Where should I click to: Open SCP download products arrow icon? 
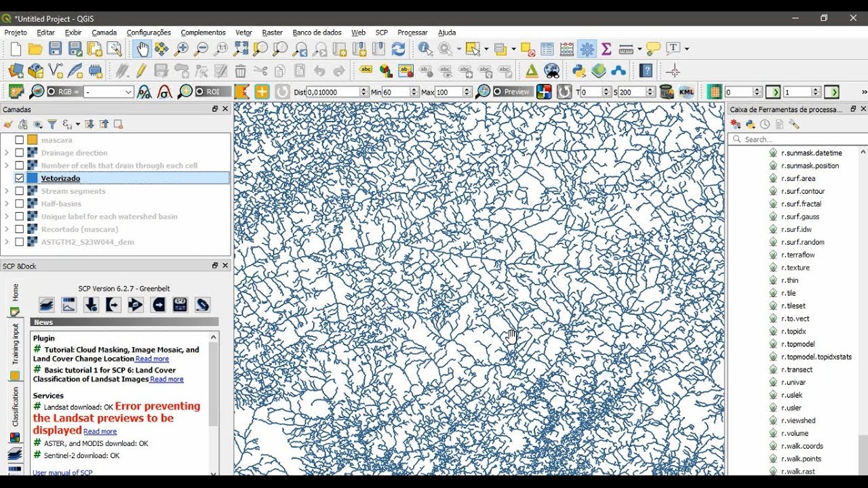click(x=91, y=305)
